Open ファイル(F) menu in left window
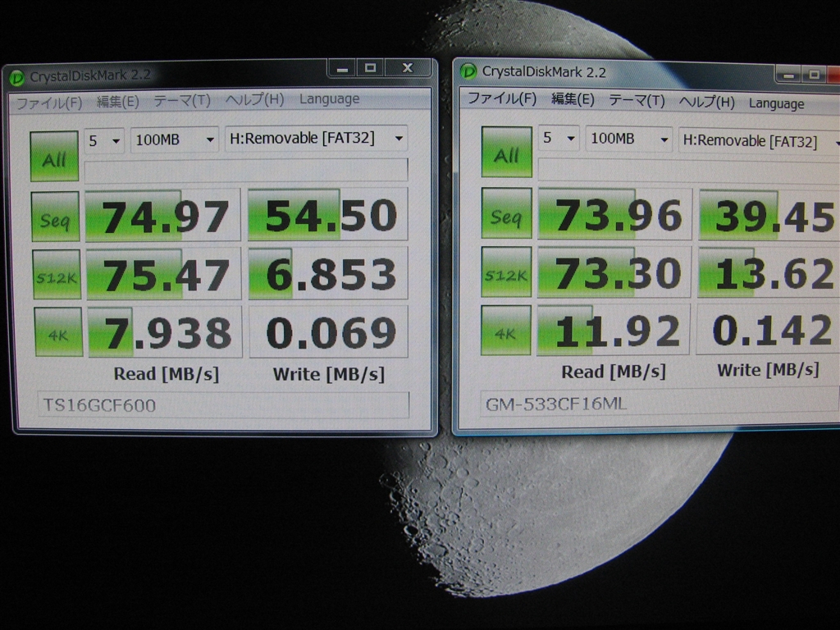The height and width of the screenshot is (630, 840). [48, 103]
